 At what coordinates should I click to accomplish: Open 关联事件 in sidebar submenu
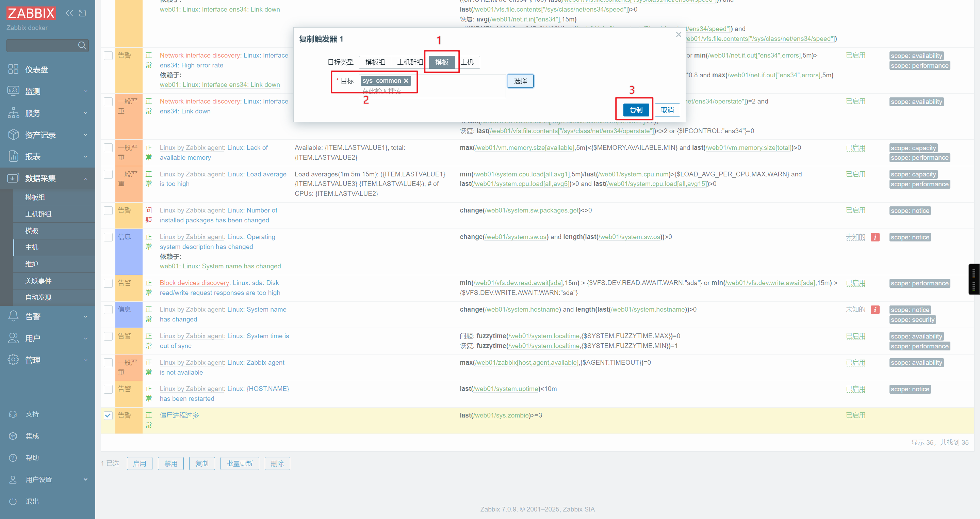[x=38, y=281]
